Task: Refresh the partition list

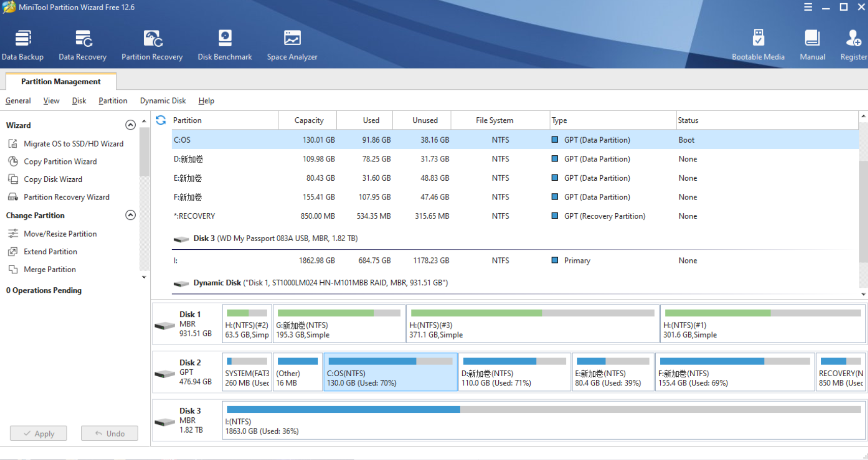Action: (x=161, y=120)
